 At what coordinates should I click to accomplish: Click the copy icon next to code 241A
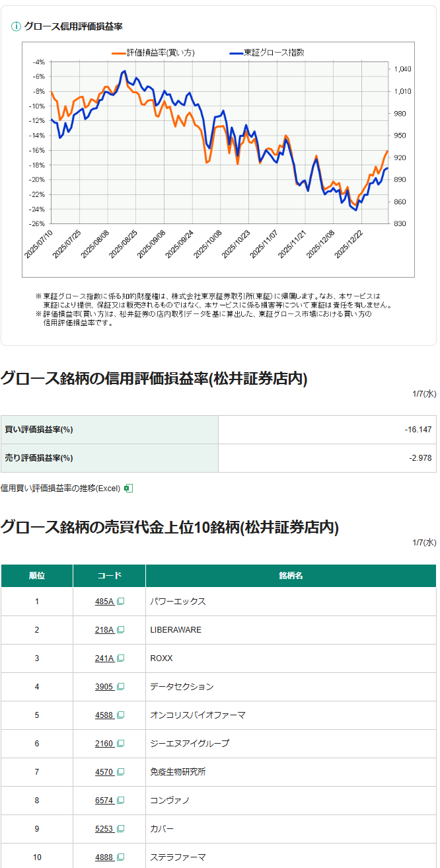coord(120,658)
